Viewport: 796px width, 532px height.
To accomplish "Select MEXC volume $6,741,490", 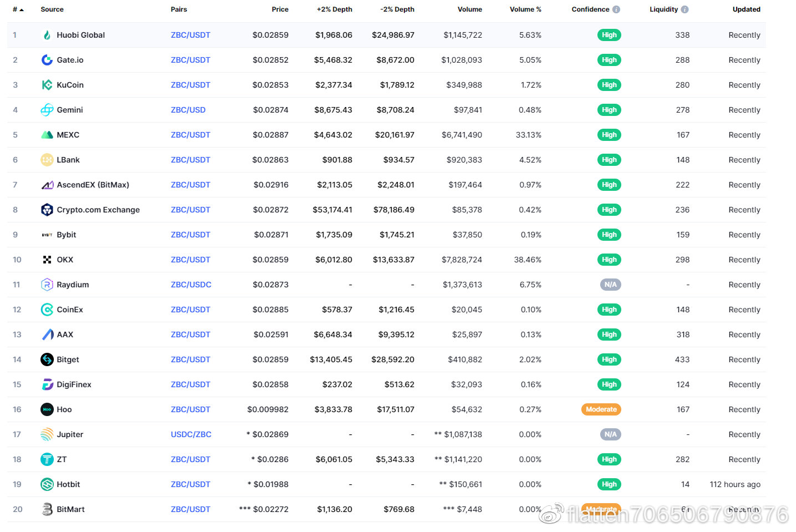I will tap(462, 135).
